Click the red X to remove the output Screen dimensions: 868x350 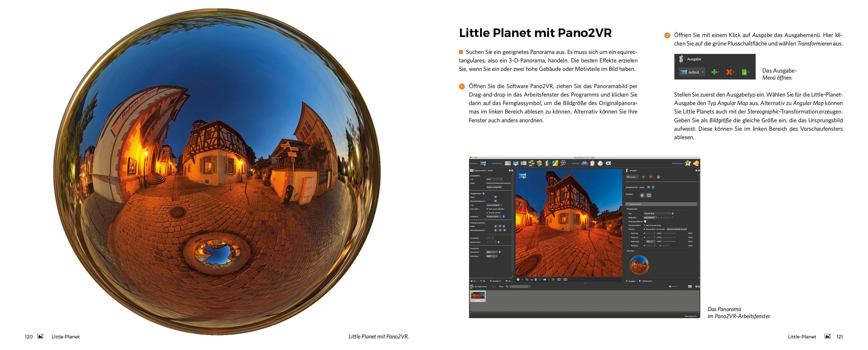pyautogui.click(x=651, y=177)
